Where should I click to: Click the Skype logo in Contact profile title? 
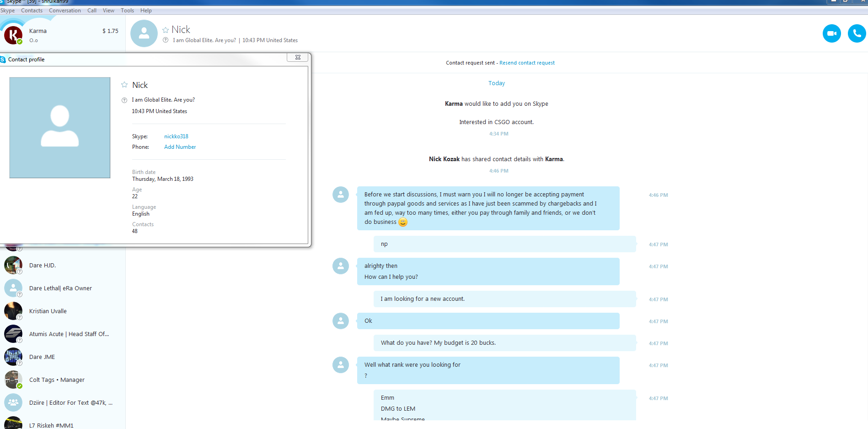click(3, 60)
